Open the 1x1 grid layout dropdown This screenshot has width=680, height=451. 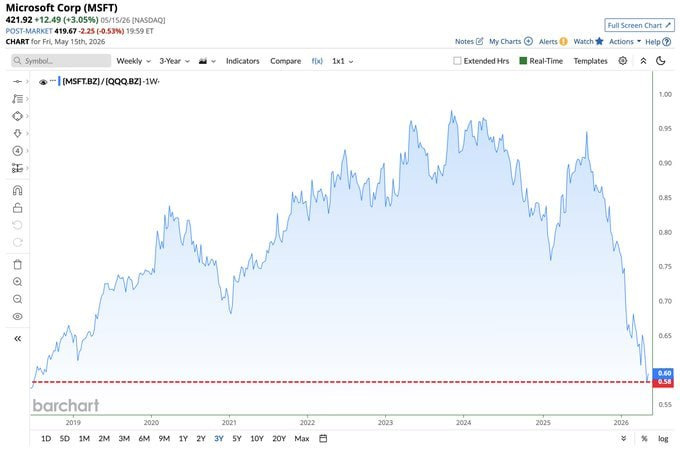point(343,61)
